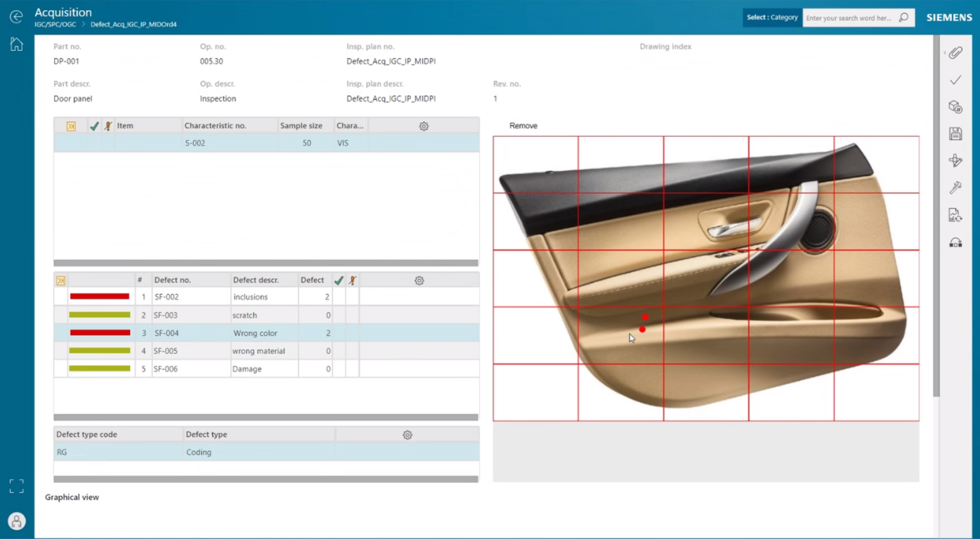Select the red severity bar for defect SF-002

click(x=100, y=296)
